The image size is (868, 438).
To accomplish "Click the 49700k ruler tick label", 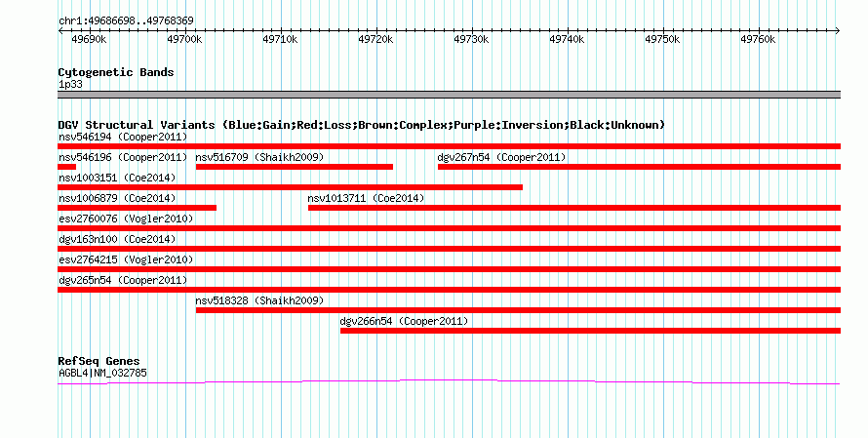I will coord(185,39).
